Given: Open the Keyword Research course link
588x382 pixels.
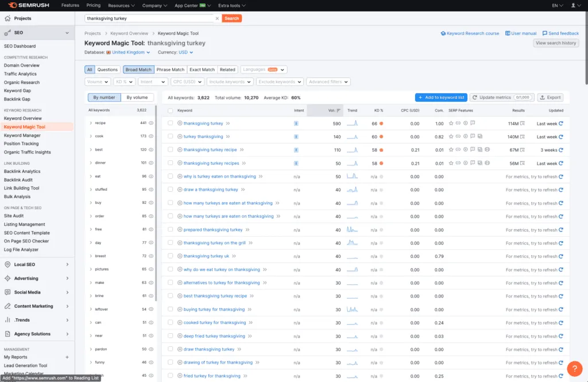Looking at the screenshot, I should 470,33.
